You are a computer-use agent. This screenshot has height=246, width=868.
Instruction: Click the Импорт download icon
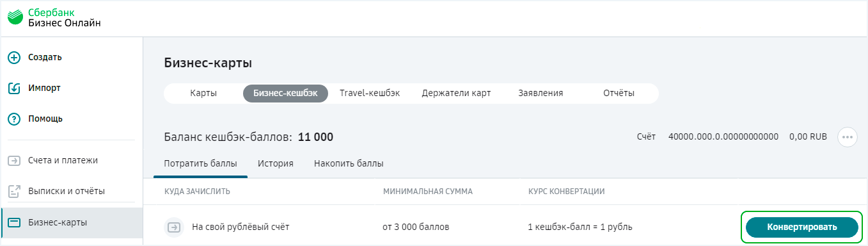pyautogui.click(x=14, y=88)
